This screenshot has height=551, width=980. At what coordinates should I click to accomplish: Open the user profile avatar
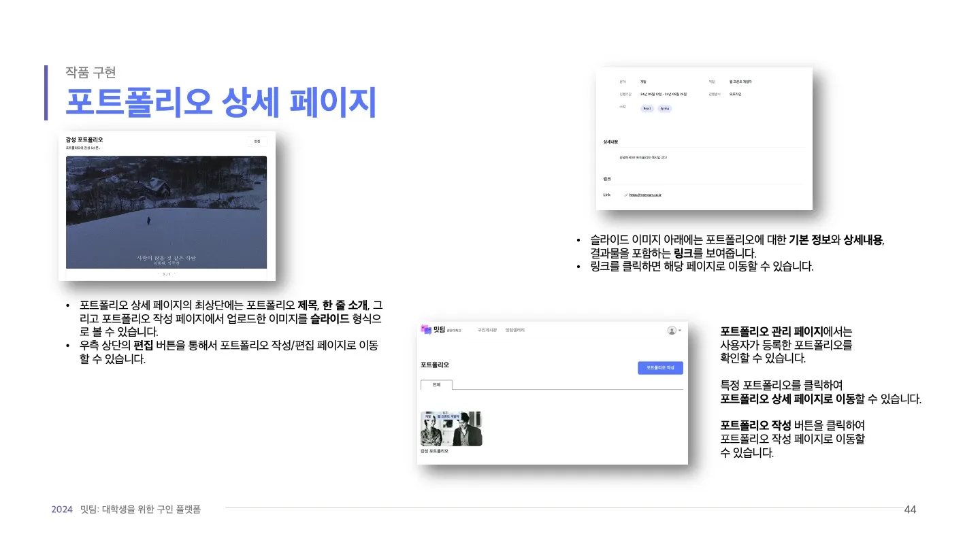672,331
